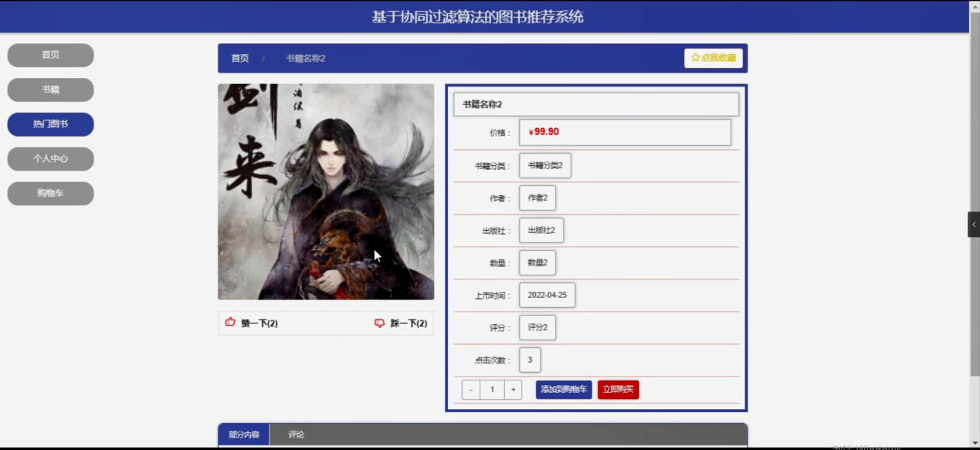Open 书籍 in the left sidebar

pos(51,90)
